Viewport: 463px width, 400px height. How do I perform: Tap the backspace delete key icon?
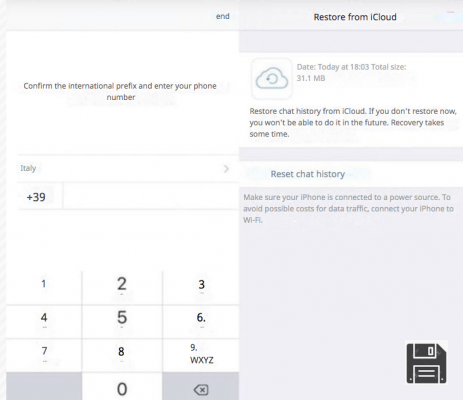coord(201,390)
